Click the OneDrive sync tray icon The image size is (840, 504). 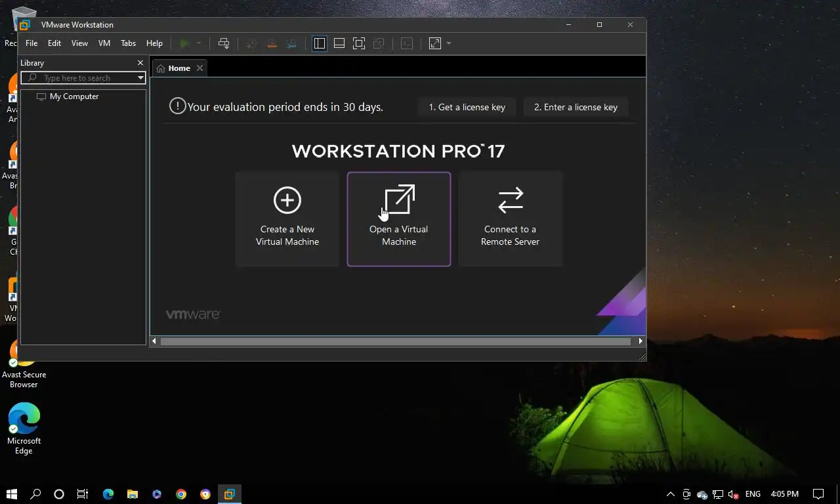(702, 494)
